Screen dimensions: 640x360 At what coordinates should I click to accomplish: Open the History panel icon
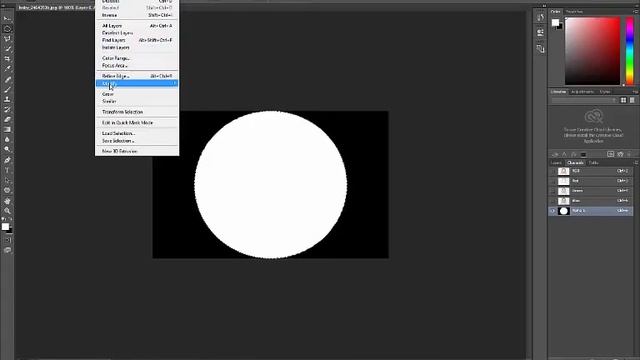[540, 17]
